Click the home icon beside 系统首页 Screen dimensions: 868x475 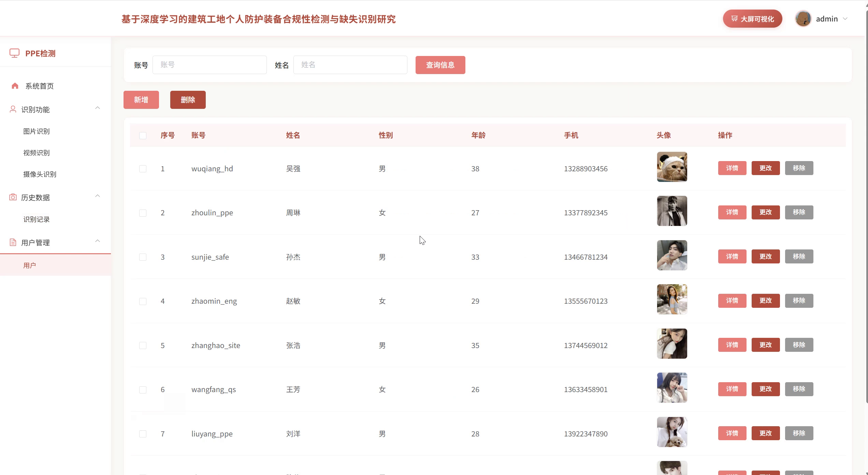[x=15, y=86]
